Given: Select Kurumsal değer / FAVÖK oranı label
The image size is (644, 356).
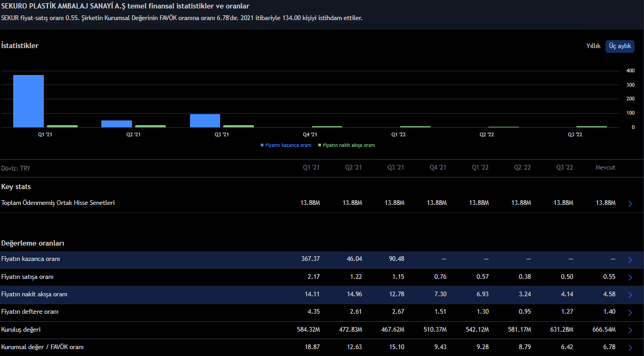Looking at the screenshot, I should pos(43,347).
